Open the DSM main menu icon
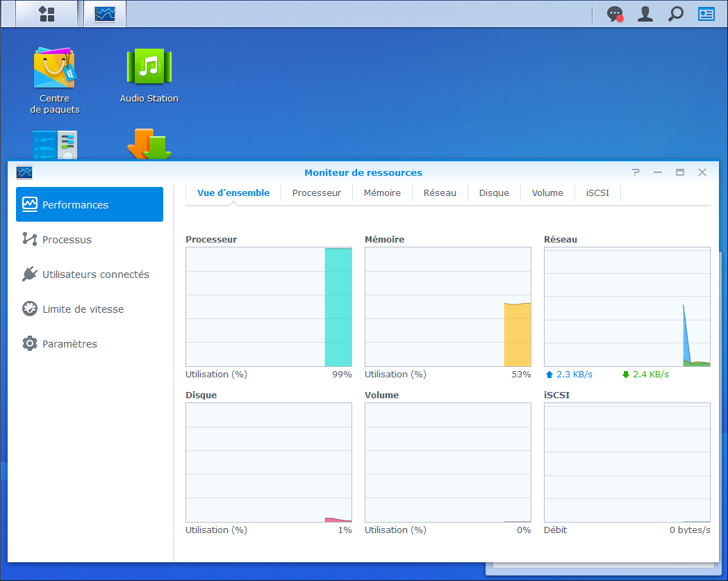The height and width of the screenshot is (581, 728). pos(47,14)
